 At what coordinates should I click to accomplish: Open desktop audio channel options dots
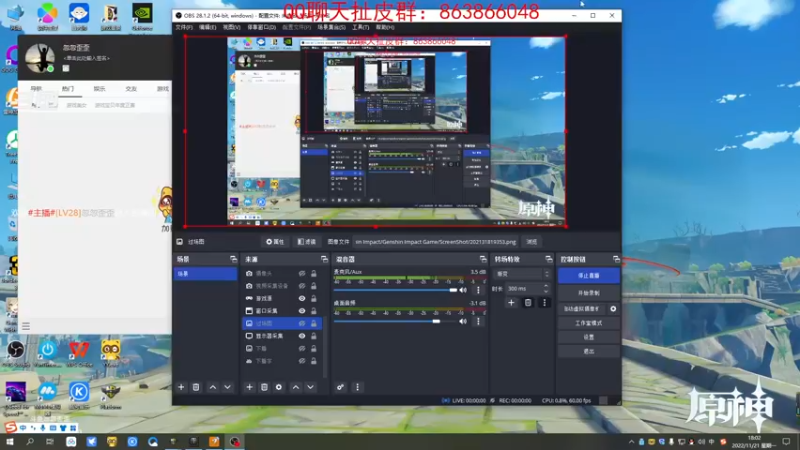pyautogui.click(x=478, y=321)
